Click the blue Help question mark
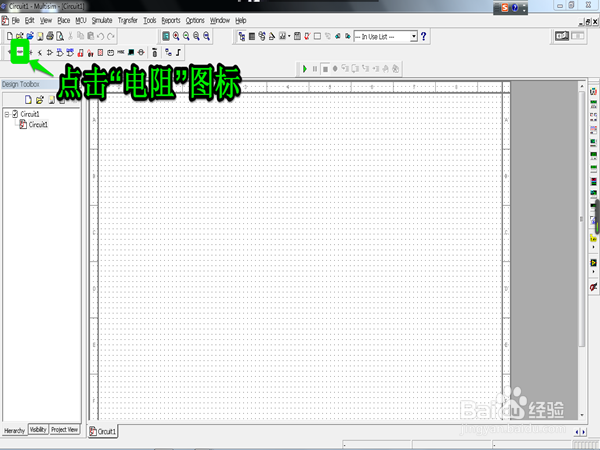This screenshot has height=450, width=600. coord(424,36)
